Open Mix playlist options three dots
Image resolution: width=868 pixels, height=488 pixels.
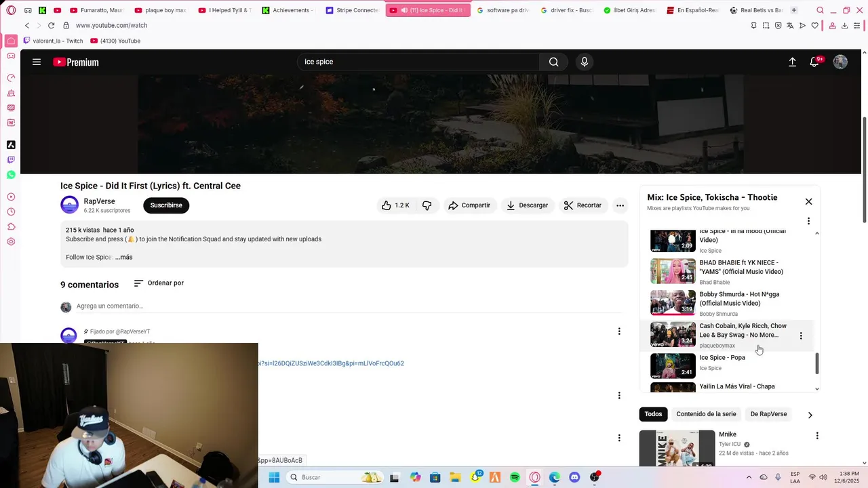(x=808, y=221)
